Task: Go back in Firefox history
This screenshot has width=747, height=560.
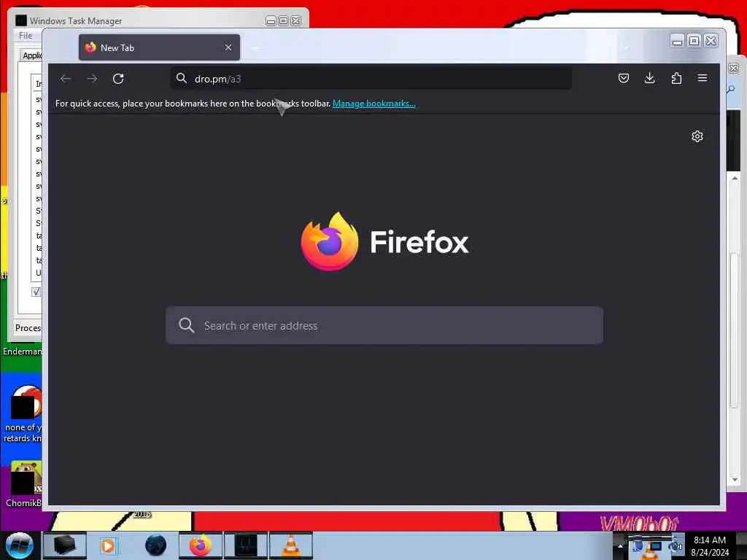Action: pyautogui.click(x=66, y=79)
